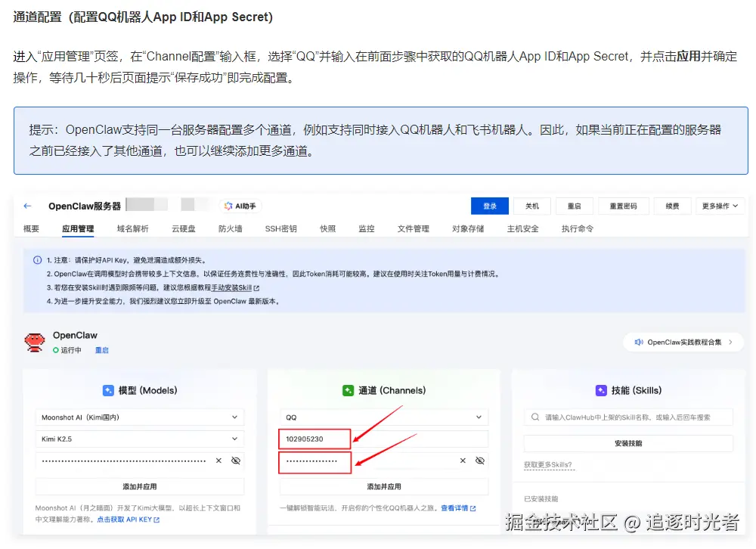The width and height of the screenshot is (756, 549).
Task: Open the 快照 tab
Action: click(328, 228)
